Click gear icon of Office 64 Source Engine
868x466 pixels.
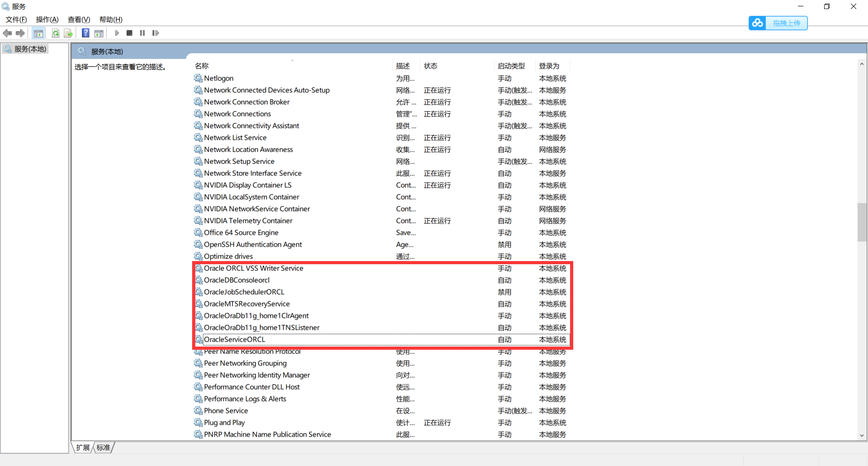198,233
